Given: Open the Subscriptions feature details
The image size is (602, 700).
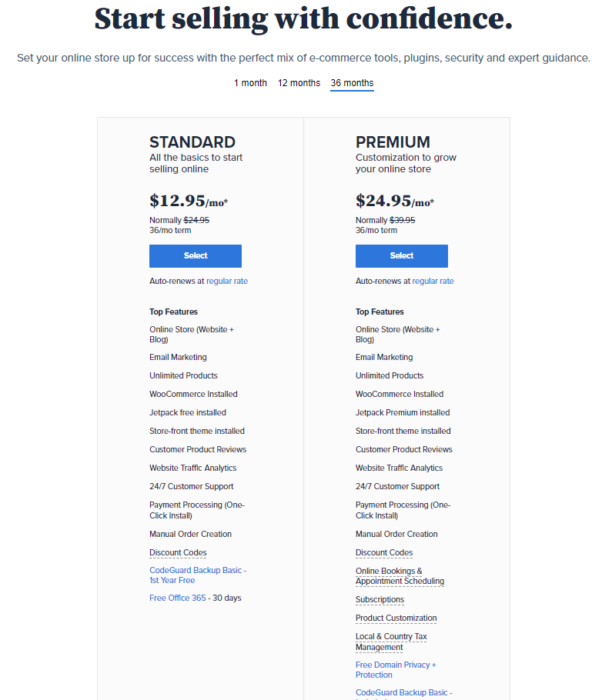Looking at the screenshot, I should pyautogui.click(x=380, y=599).
